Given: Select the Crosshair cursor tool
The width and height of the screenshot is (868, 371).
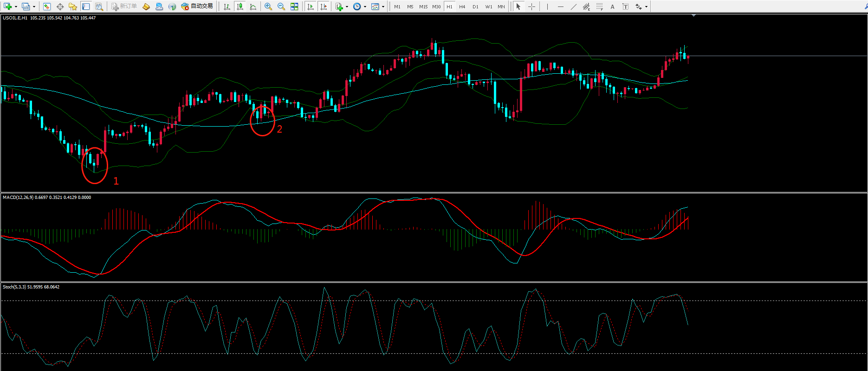Looking at the screenshot, I should 531,6.
